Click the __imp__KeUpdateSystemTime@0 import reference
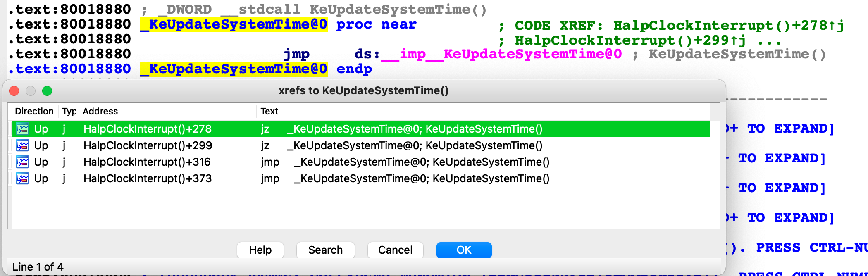Image resolution: width=868 pixels, height=276 pixels. point(501,54)
